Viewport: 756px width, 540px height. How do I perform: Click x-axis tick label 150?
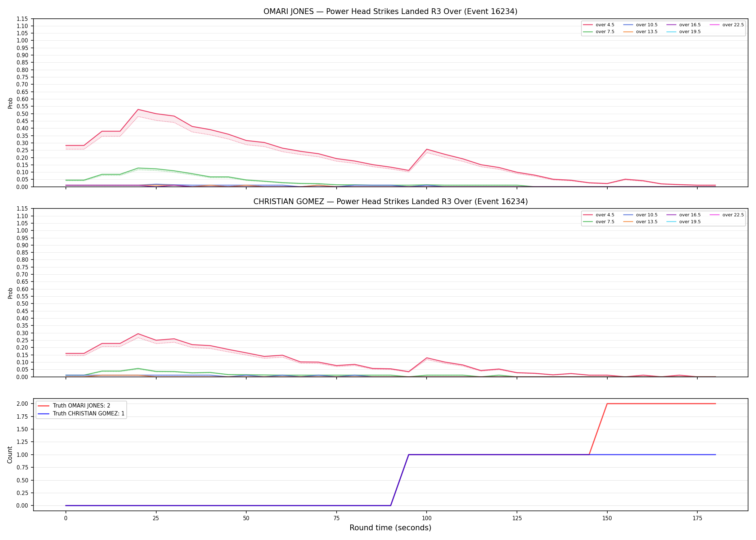pyautogui.click(x=607, y=518)
